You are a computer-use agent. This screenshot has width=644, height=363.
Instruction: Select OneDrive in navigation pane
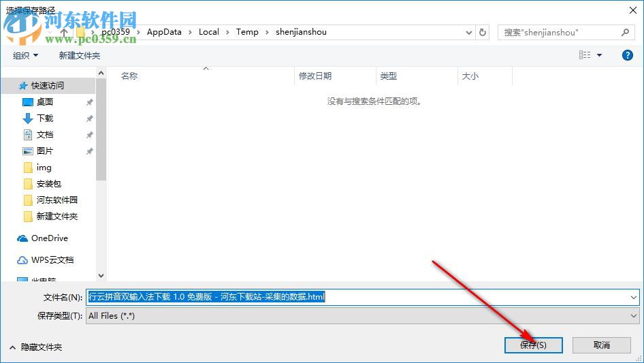(50, 238)
